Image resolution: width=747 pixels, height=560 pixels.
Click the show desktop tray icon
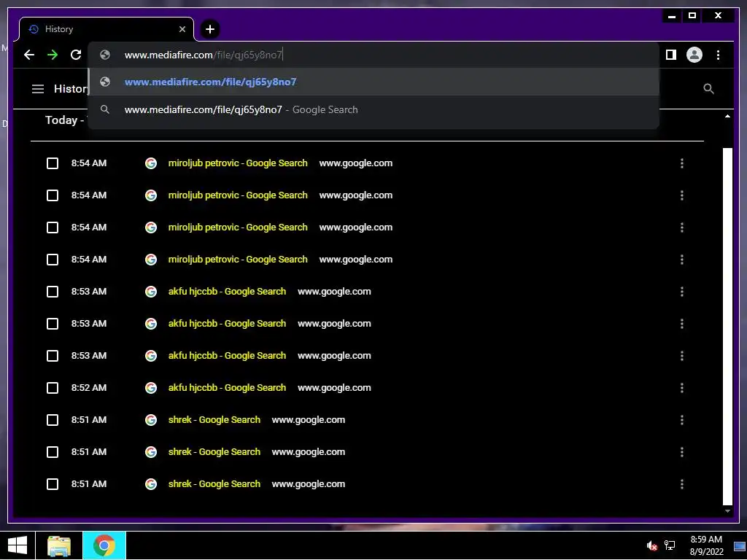coord(740,546)
